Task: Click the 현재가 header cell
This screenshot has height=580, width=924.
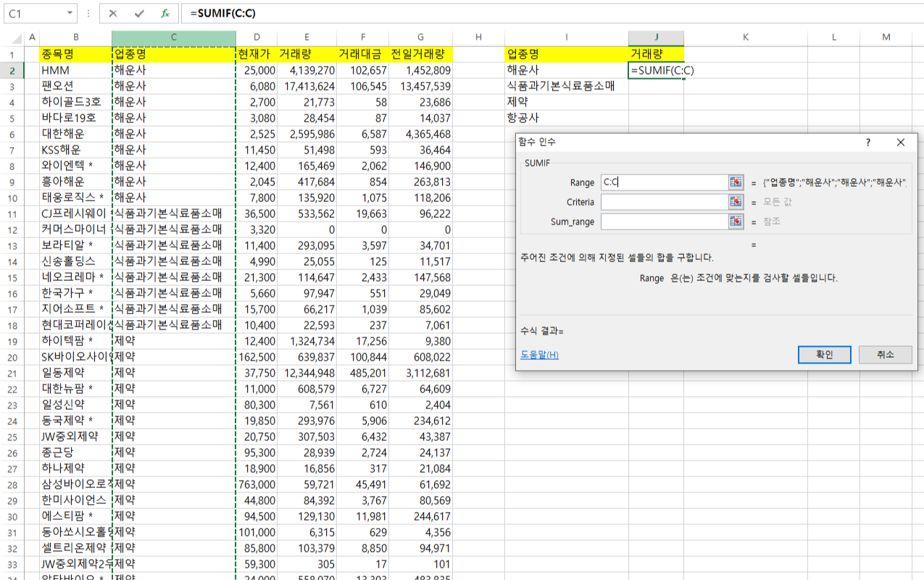Action: [257, 54]
